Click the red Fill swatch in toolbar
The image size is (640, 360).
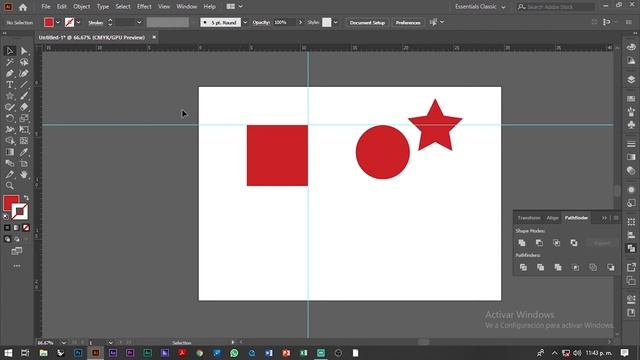(x=11, y=202)
